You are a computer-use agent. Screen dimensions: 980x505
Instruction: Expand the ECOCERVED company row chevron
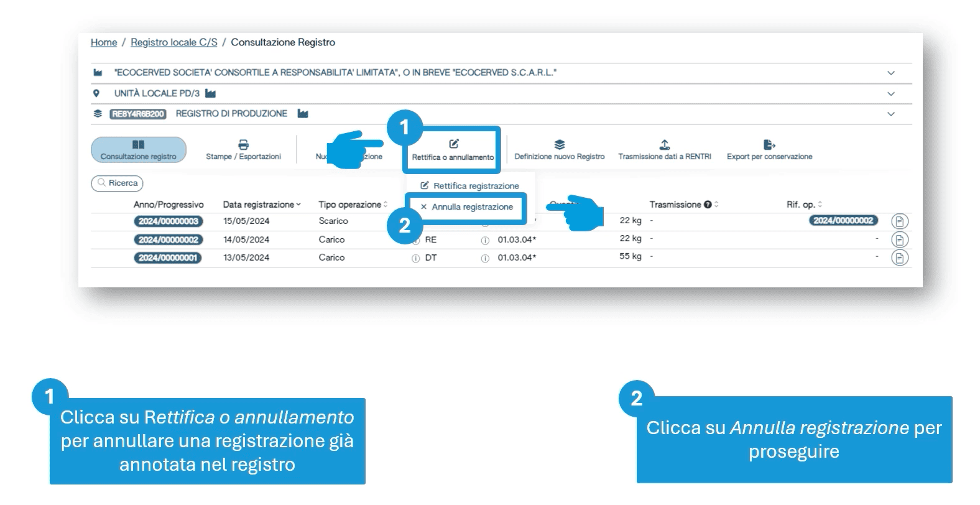[890, 73]
